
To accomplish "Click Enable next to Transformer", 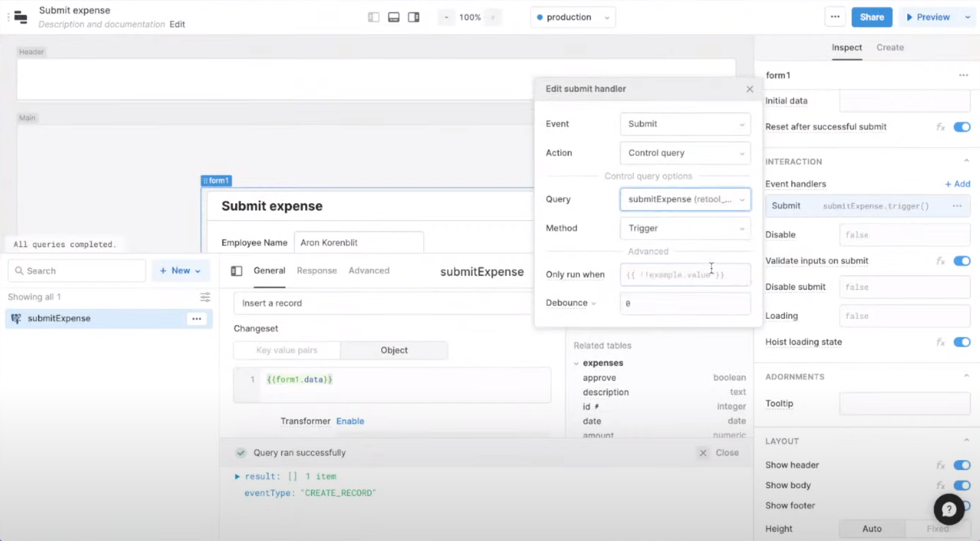I will (350, 421).
